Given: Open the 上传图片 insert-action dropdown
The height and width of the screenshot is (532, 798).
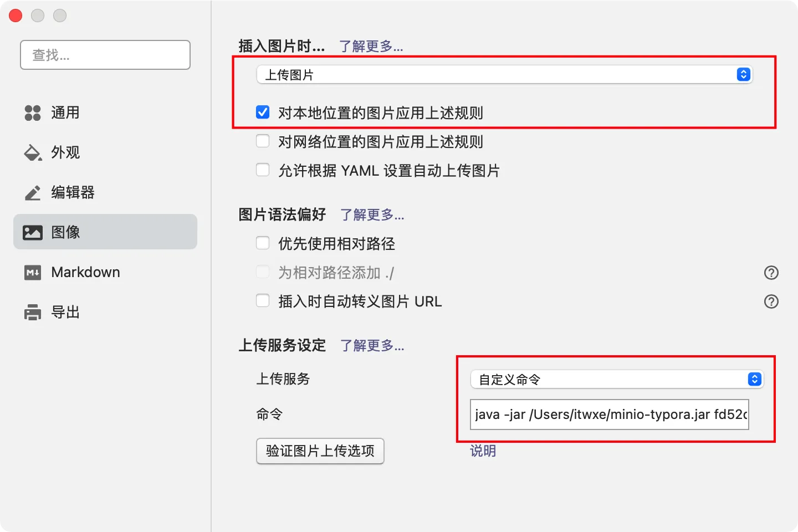Looking at the screenshot, I should 504,75.
